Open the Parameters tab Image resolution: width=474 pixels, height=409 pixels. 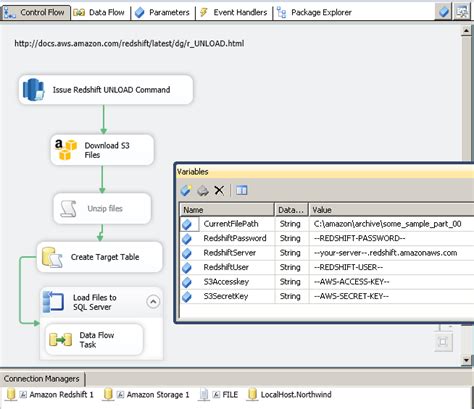163,13
